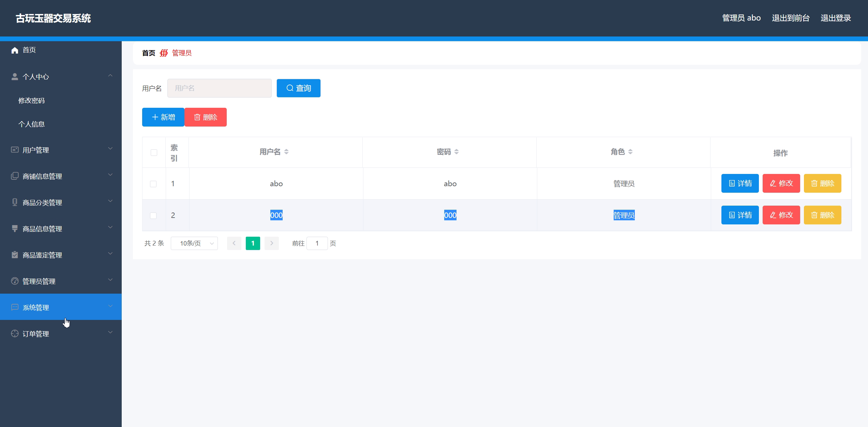This screenshot has height=427, width=868.
Task: Select page 1 in pagination
Action: [x=253, y=243]
